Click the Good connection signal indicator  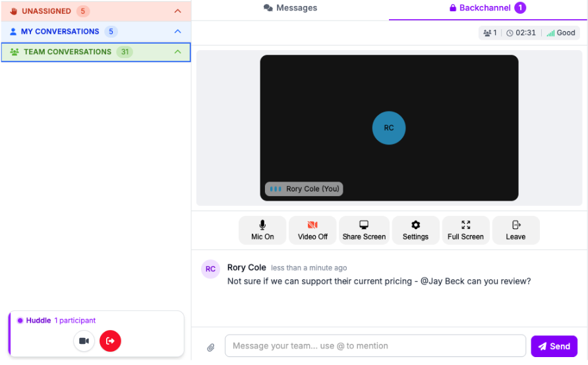(561, 32)
